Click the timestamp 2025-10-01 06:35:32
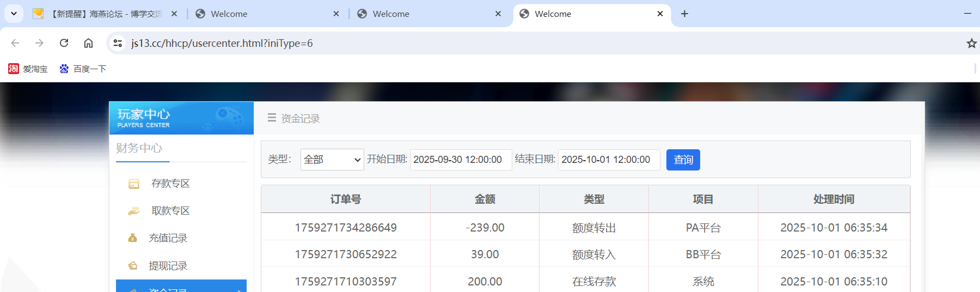The height and width of the screenshot is (292, 980). pos(834,254)
